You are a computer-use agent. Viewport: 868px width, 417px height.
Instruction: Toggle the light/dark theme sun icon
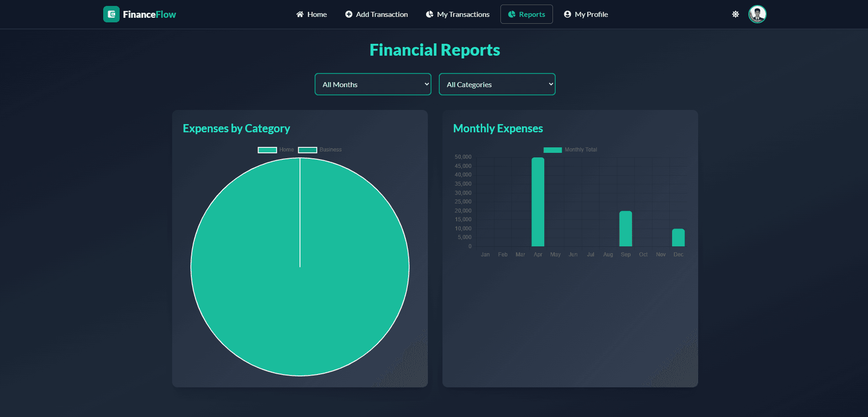pyautogui.click(x=736, y=14)
